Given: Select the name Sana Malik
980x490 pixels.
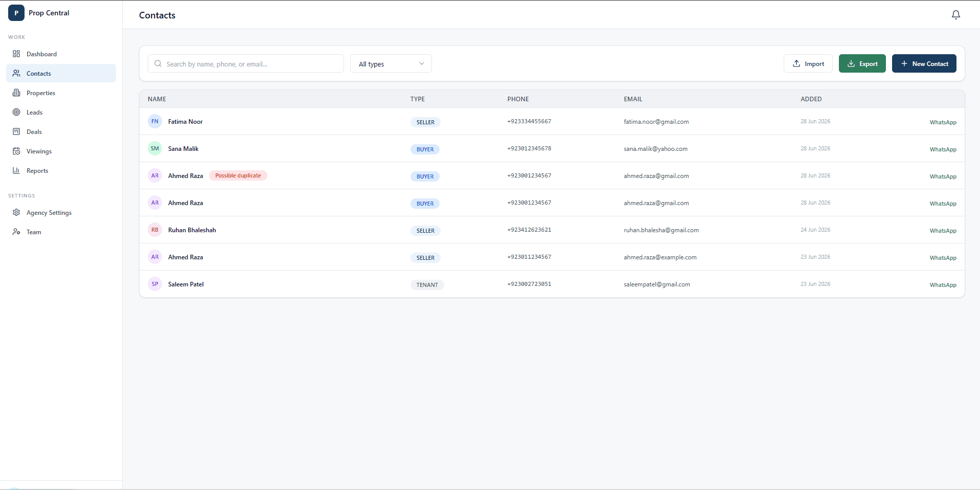Looking at the screenshot, I should pyautogui.click(x=184, y=149).
